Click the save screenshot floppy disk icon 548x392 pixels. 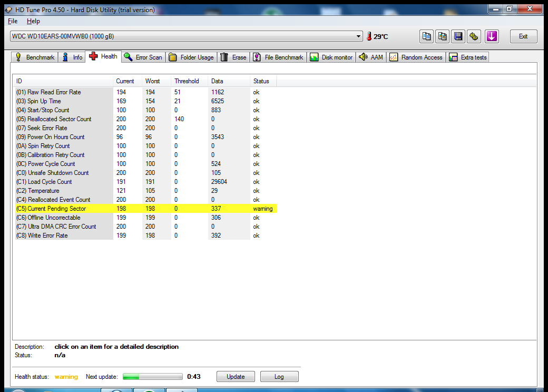(x=458, y=36)
